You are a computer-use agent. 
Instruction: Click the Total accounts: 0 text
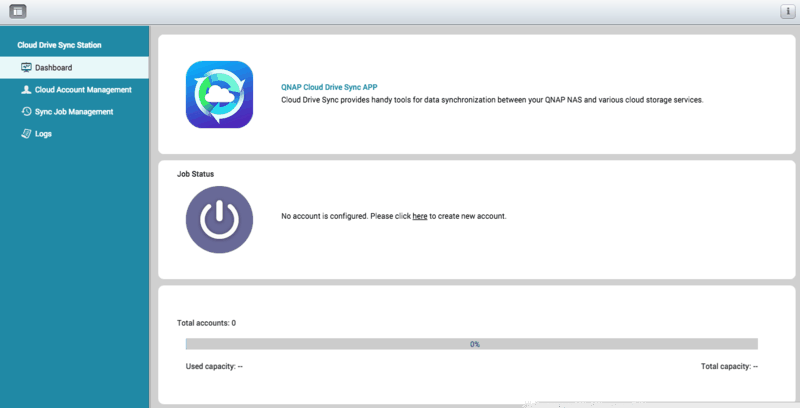pyautogui.click(x=206, y=323)
